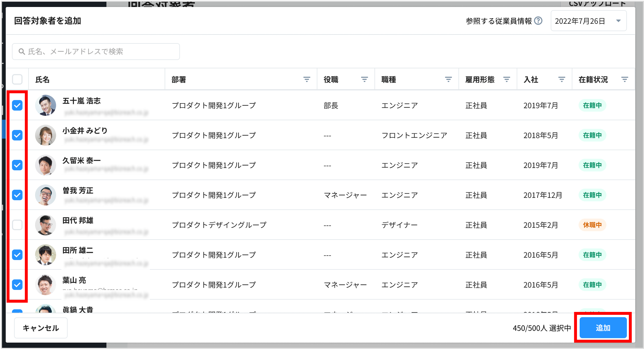Open the filter icon on the 職種 column

448,79
